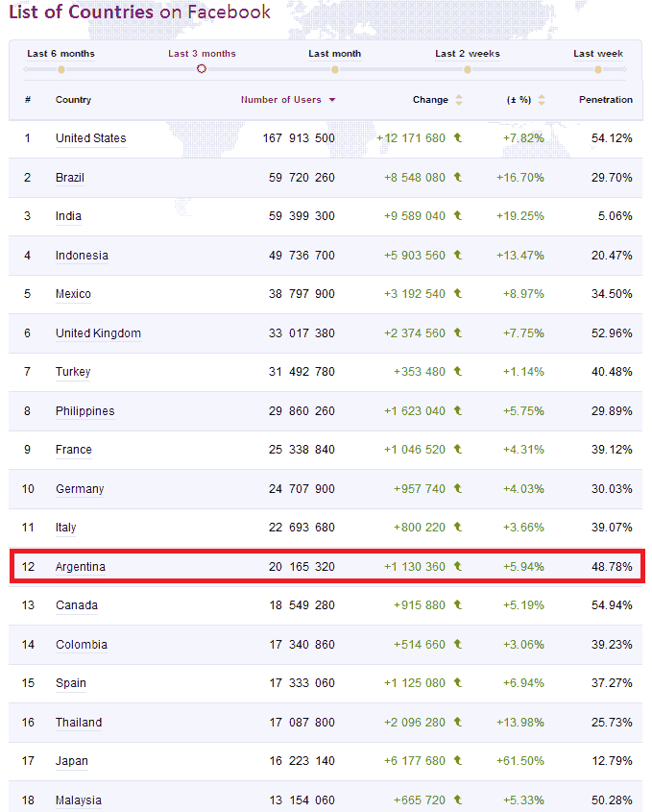Open the Last month label

[335, 54]
